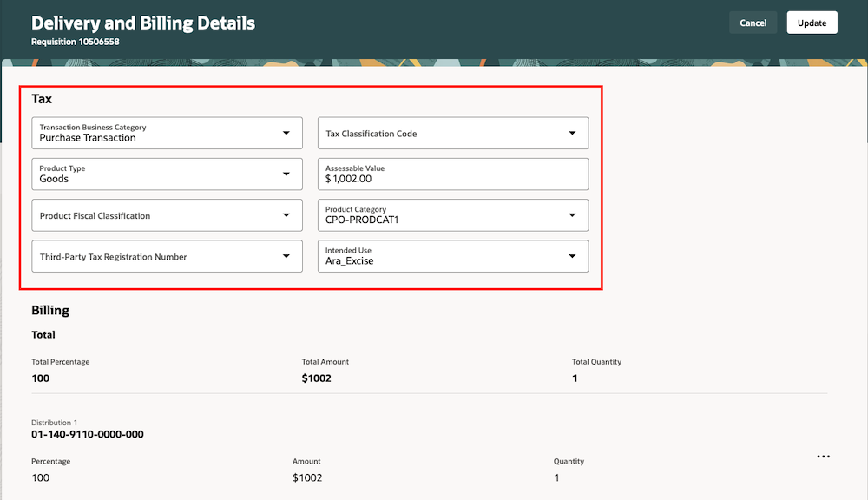Viewport: 868px width, 500px height.
Task: Click account 01-140-9110-0000-000
Action: pyautogui.click(x=88, y=434)
